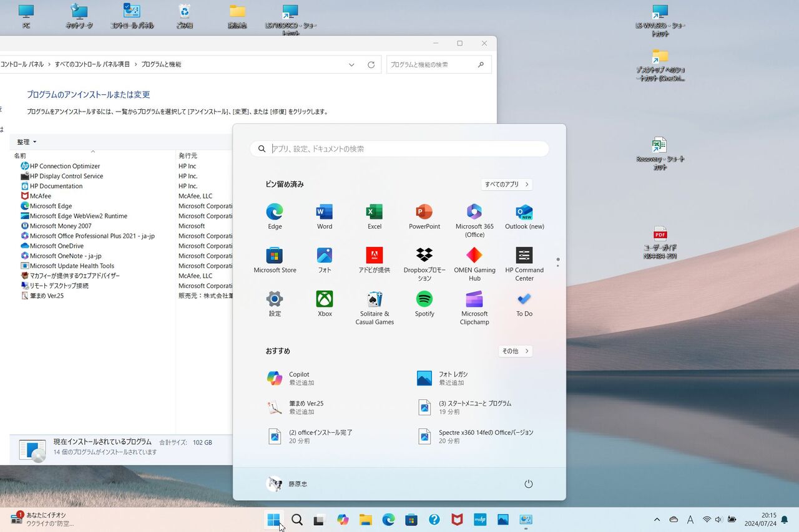This screenshot has width=799, height=532.
Task: Open the フォト pinned app
Action: tap(325, 260)
